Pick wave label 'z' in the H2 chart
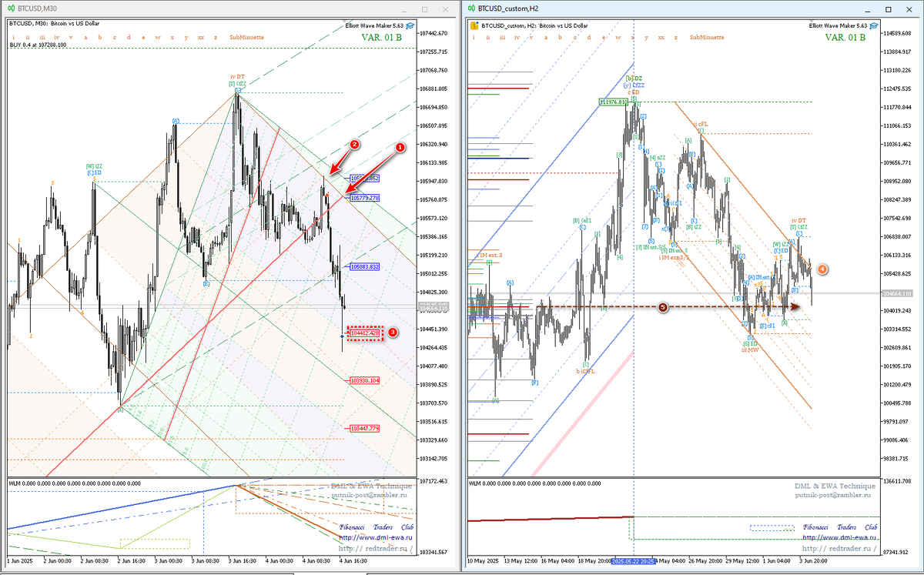The image size is (924, 575). point(675,37)
